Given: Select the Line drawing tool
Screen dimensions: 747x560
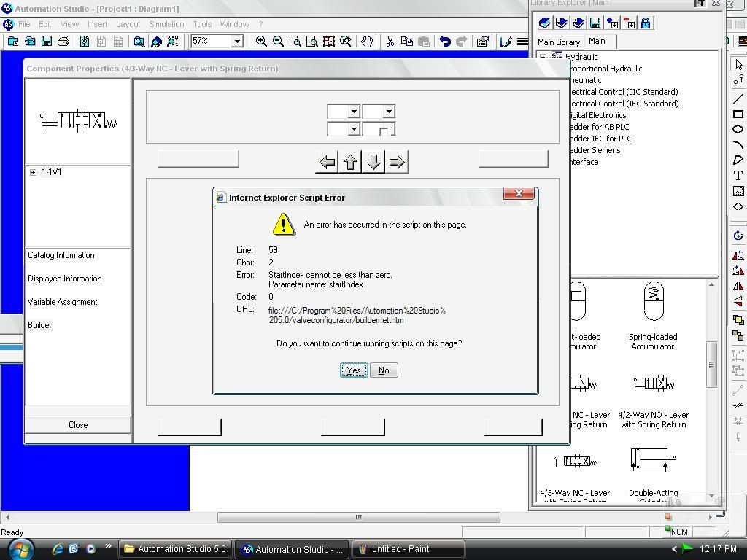Looking at the screenshot, I should click(738, 98).
